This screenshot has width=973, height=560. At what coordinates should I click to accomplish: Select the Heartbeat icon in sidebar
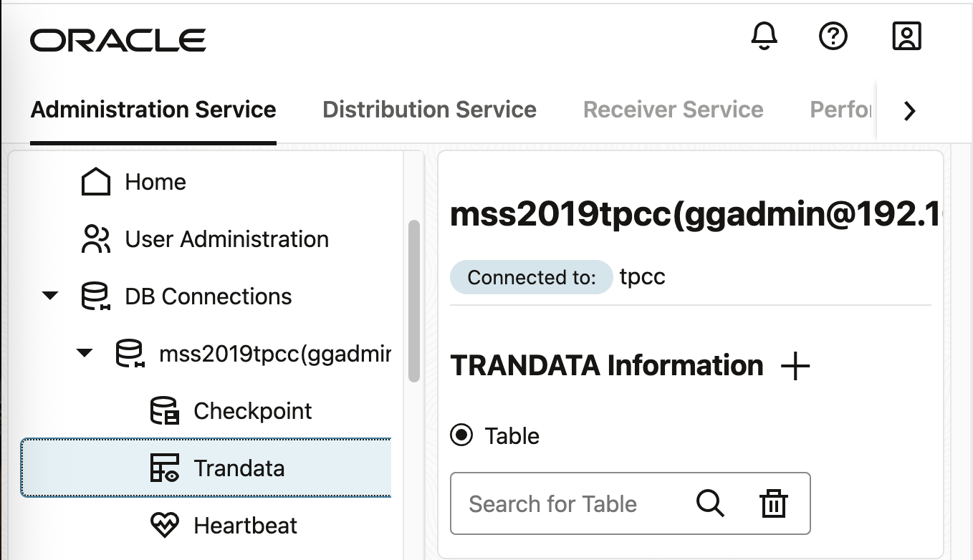click(165, 525)
